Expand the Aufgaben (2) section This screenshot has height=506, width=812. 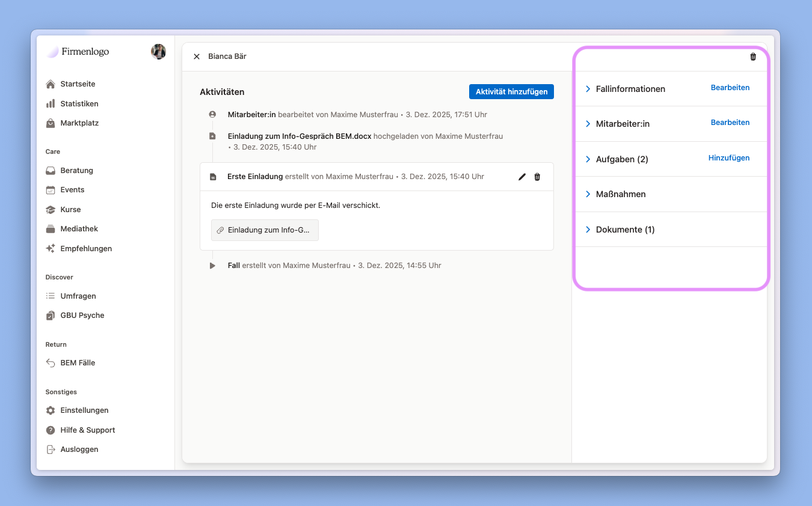coord(588,159)
